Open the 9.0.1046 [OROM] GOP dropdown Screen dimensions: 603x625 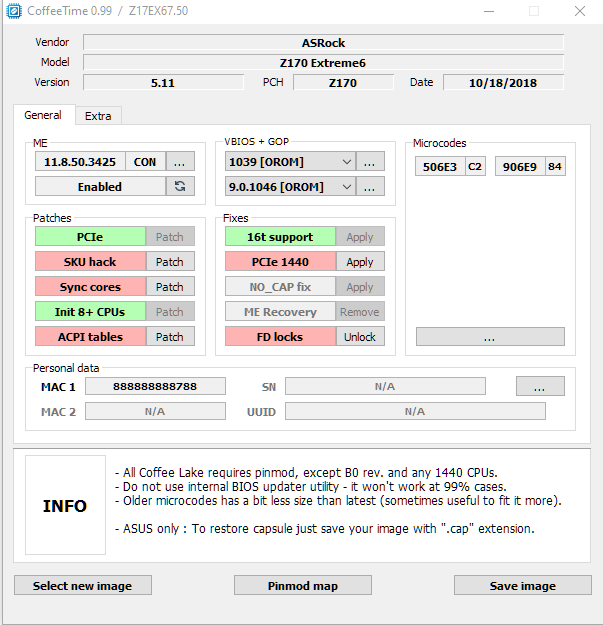[290, 187]
